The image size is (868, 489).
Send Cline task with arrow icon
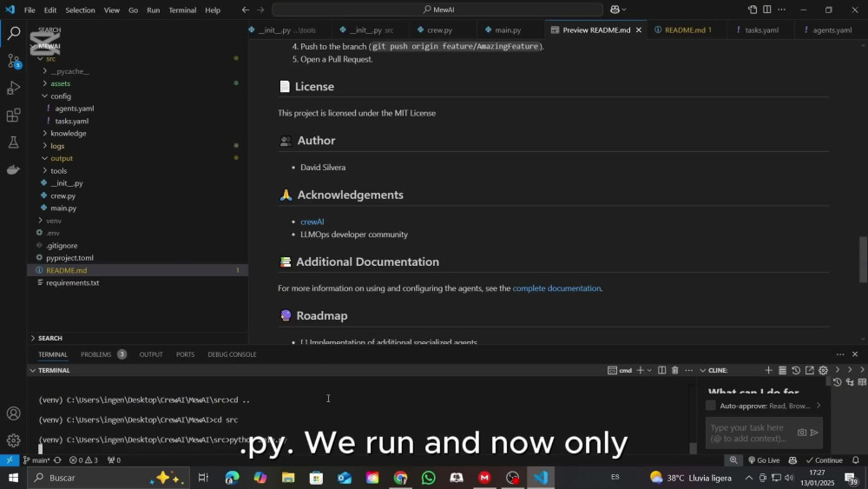[x=814, y=433]
